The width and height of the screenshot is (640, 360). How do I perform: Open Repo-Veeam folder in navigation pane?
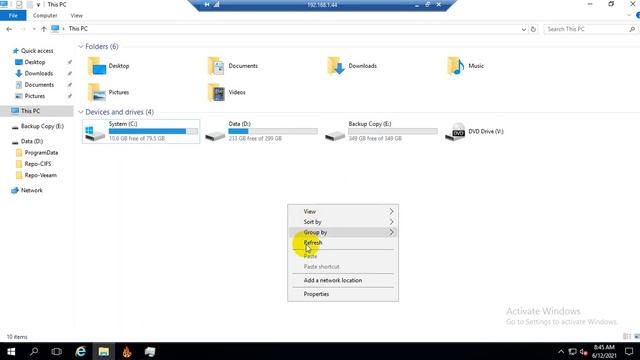40,175
